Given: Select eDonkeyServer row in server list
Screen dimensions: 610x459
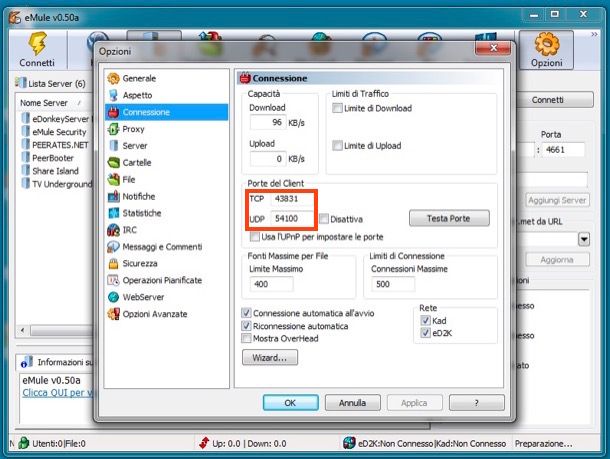Looking at the screenshot, I should pyautogui.click(x=56, y=119).
